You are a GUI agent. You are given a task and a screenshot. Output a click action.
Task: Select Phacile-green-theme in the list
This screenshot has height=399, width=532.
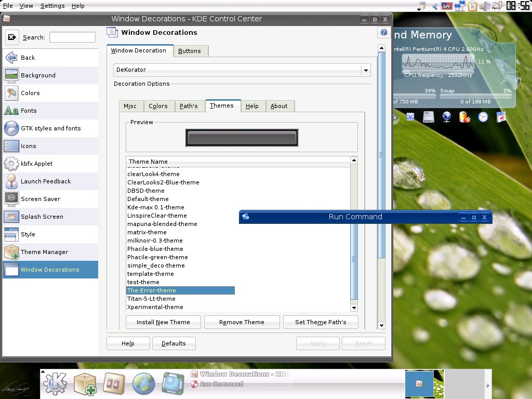(157, 257)
